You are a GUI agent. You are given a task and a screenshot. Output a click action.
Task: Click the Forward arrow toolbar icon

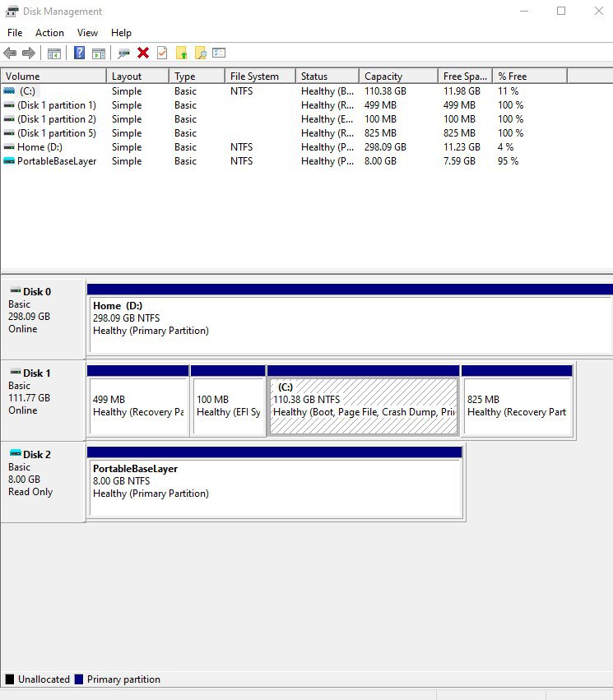(29, 53)
